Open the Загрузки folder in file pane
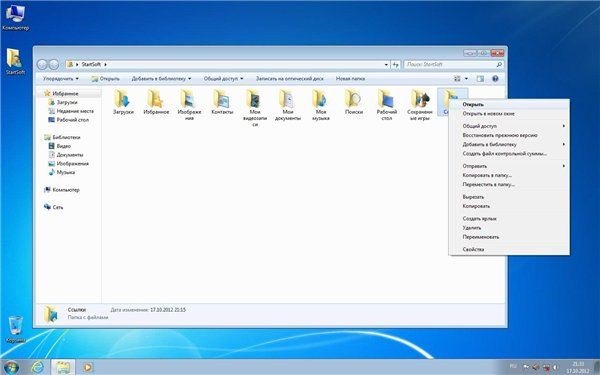The height and width of the screenshot is (375, 600). coord(123,102)
